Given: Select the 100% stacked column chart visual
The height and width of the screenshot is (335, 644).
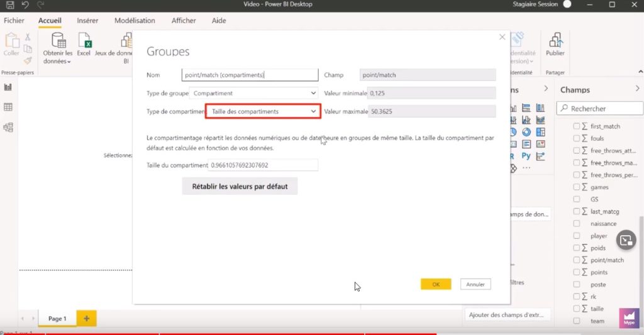Looking at the screenshot, I should [540, 108].
